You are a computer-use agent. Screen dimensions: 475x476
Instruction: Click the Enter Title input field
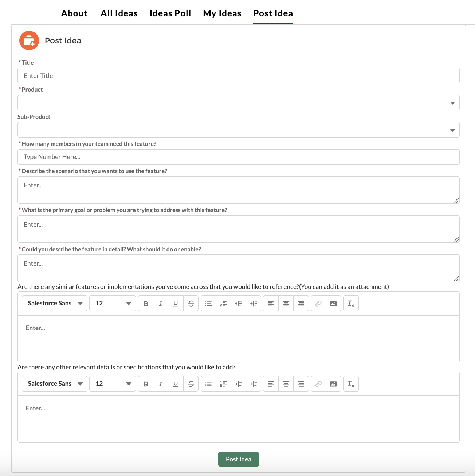[239, 76]
